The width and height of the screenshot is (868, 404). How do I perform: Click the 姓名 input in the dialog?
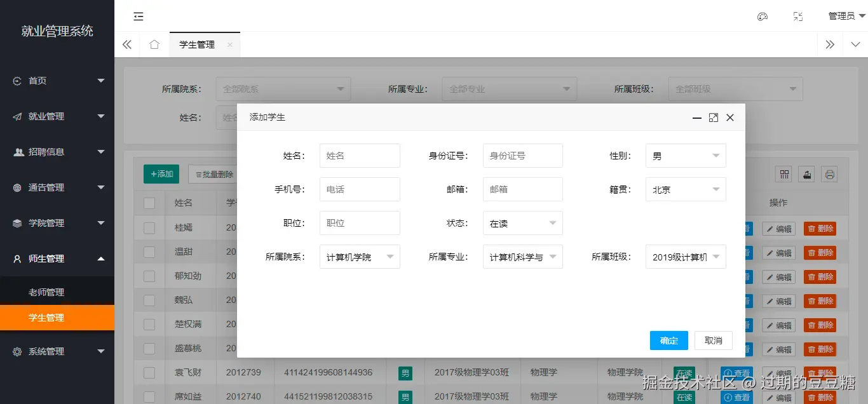[x=360, y=156]
